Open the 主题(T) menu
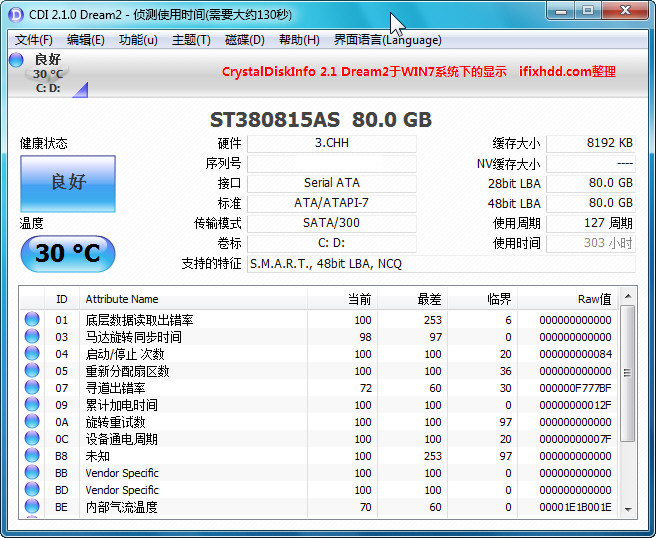 pyautogui.click(x=191, y=40)
